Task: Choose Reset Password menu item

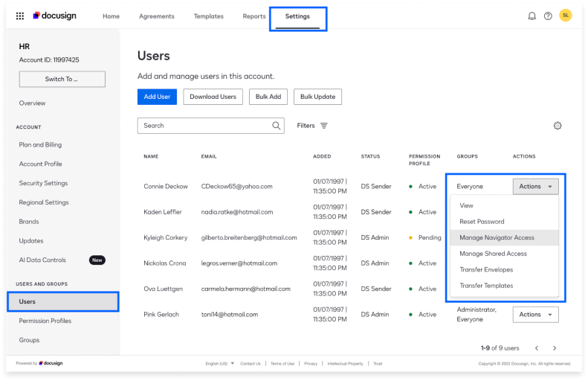Action: click(505, 222)
